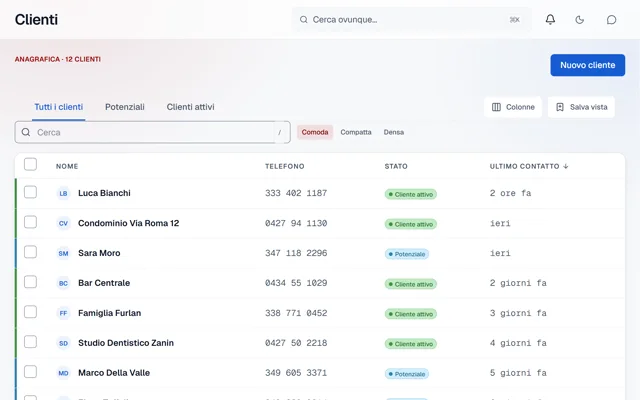The height and width of the screenshot is (400, 640).
Task: Click the SD avatar for Studio Dentistico Zanin
Action: click(x=63, y=343)
